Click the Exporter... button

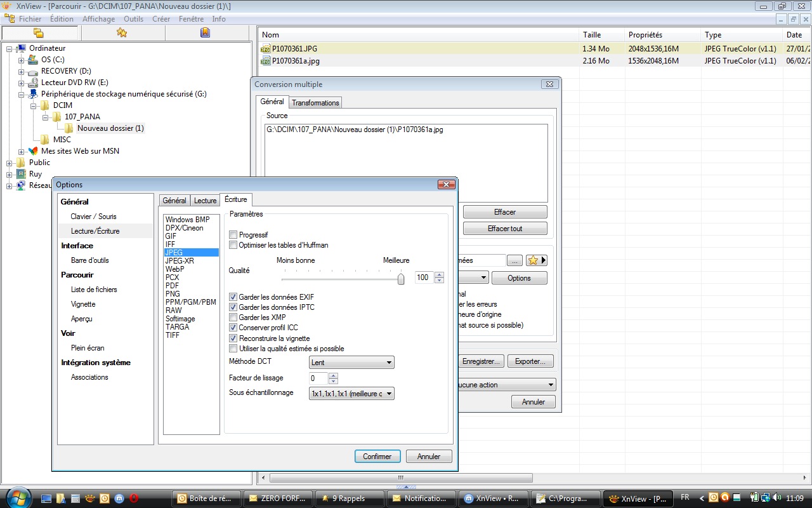point(530,361)
